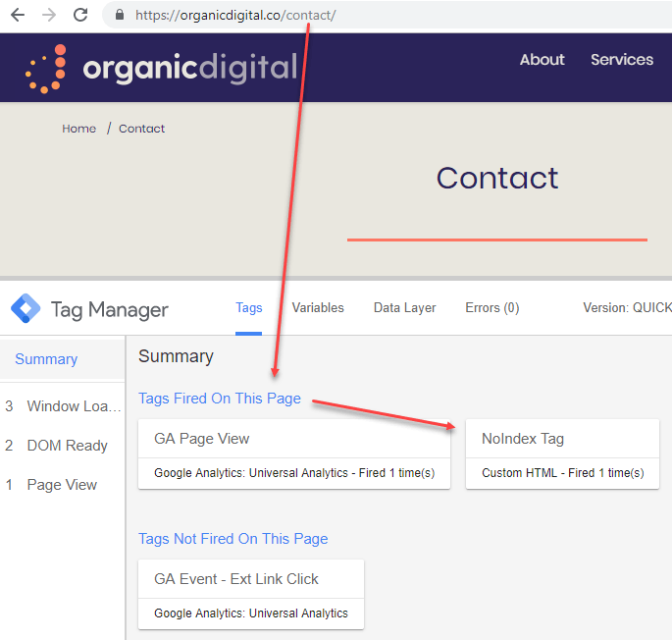Viewport: 672px width, 640px height.
Task: Click Tags Not Fired On This Page heading
Action: click(x=233, y=539)
